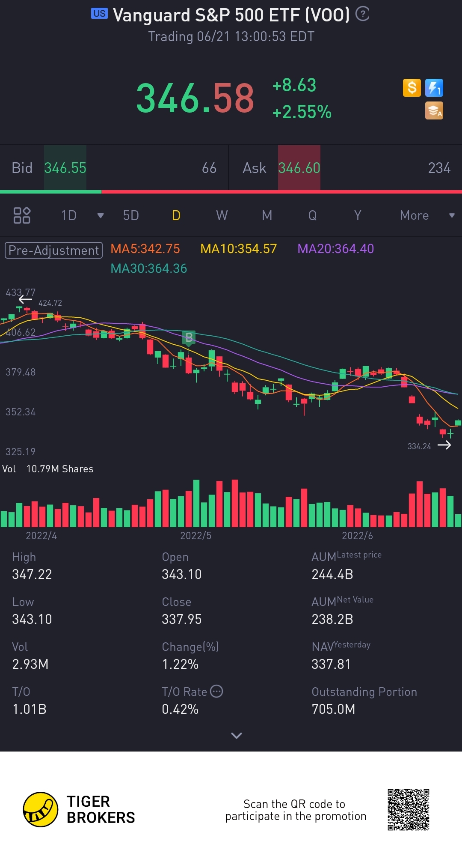Viewport: 462px width, 868px height.
Task: Tap the Open value 343.10
Action: click(182, 574)
